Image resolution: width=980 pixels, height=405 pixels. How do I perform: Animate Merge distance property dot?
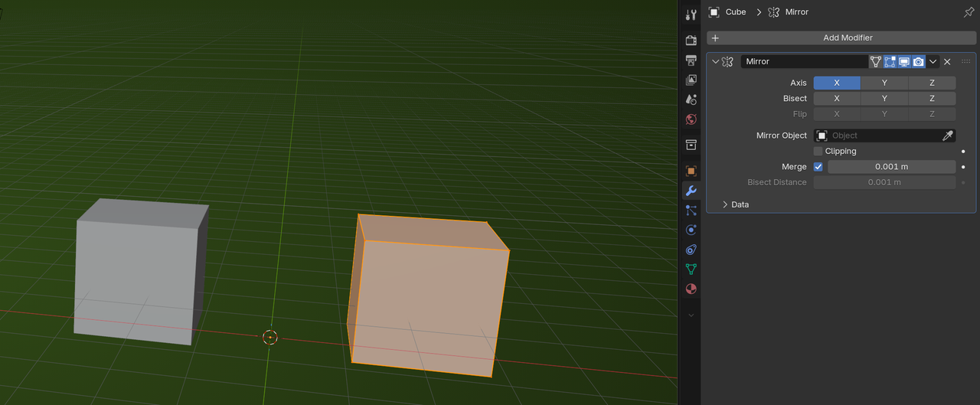point(963,167)
